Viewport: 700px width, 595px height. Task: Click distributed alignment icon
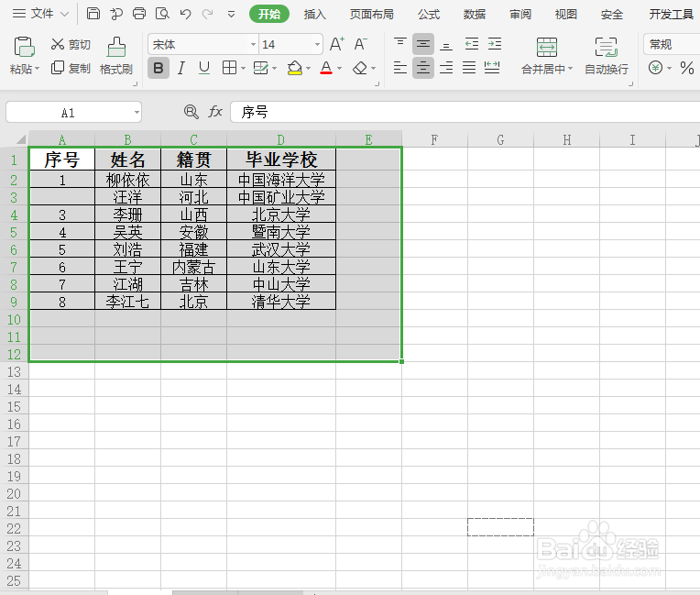click(492, 68)
